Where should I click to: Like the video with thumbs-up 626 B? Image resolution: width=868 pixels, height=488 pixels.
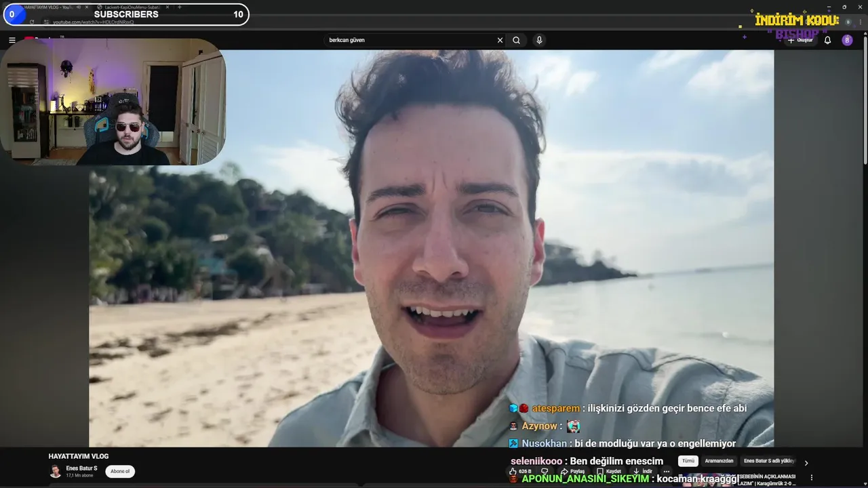[x=521, y=471]
